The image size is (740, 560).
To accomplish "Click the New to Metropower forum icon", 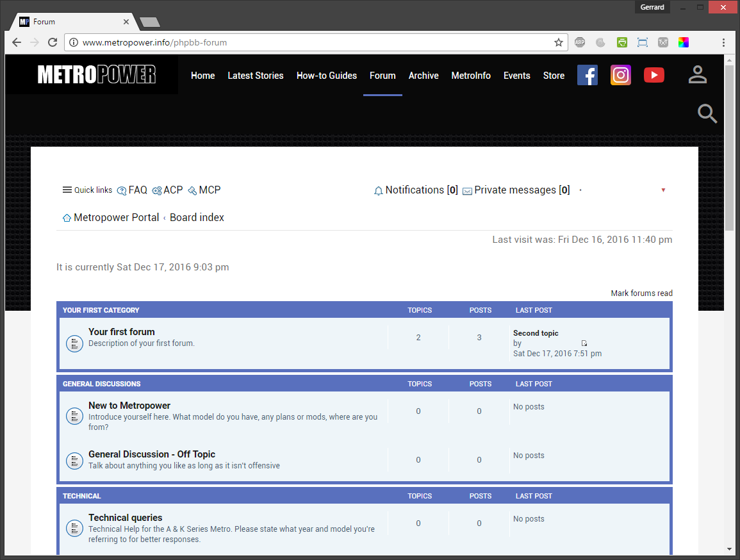I will [74, 416].
